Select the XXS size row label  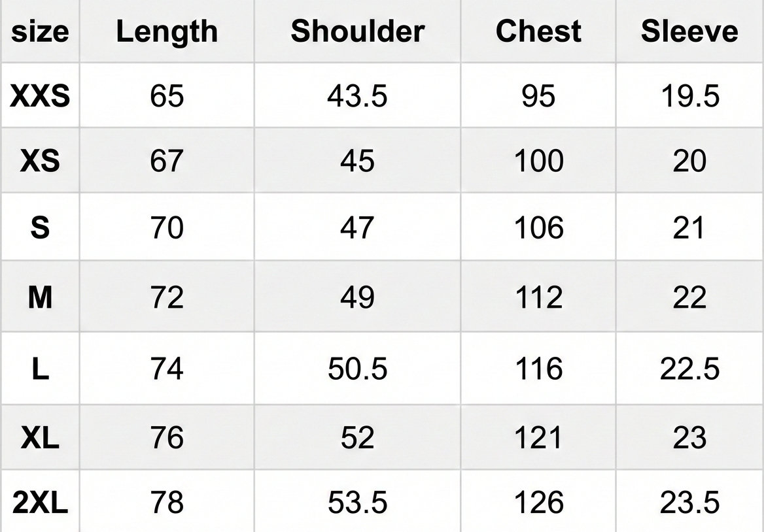pyautogui.click(x=40, y=97)
